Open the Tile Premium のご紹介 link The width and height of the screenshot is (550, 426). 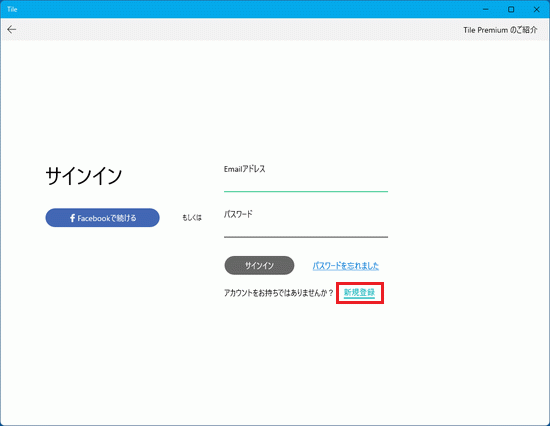coord(500,30)
